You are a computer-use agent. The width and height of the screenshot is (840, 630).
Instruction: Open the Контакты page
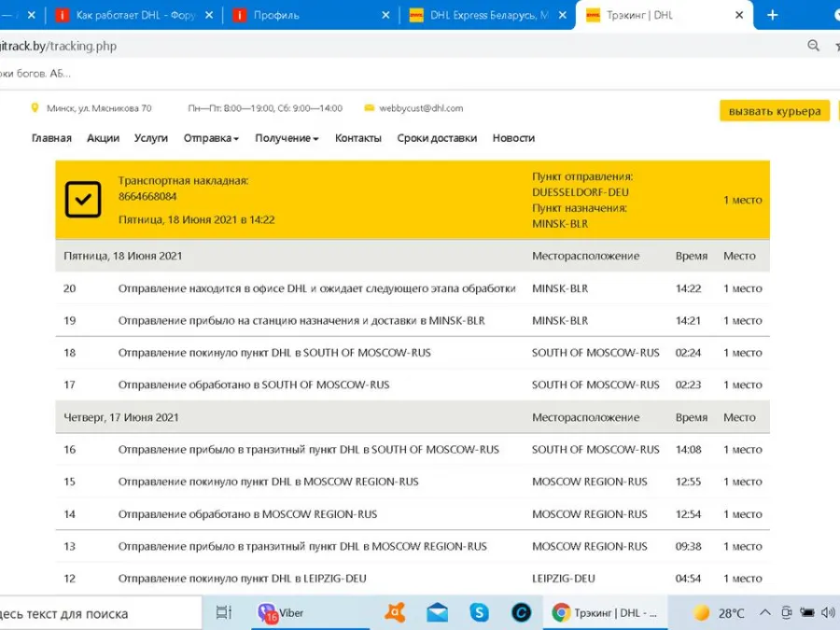[357, 138]
